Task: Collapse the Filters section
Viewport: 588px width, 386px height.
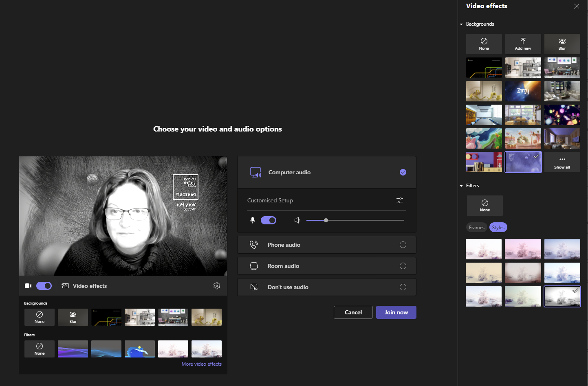Action: click(x=461, y=185)
